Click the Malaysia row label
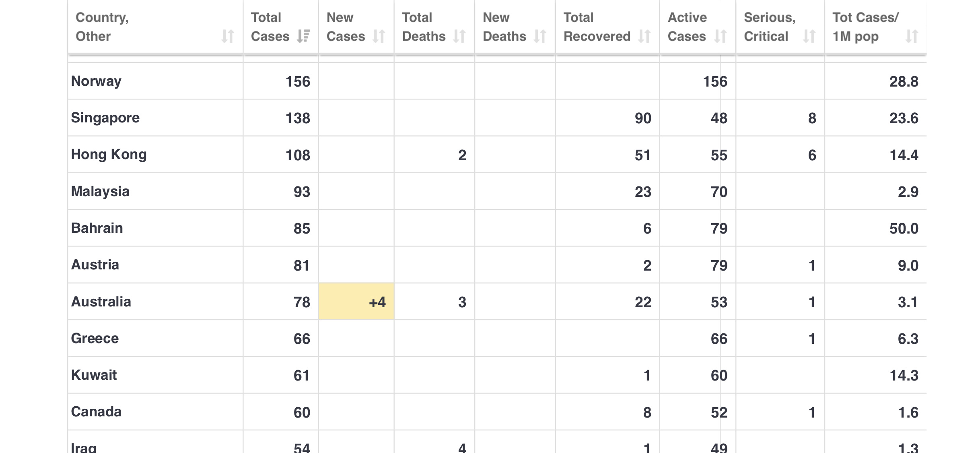The width and height of the screenshot is (980, 453). tap(100, 192)
